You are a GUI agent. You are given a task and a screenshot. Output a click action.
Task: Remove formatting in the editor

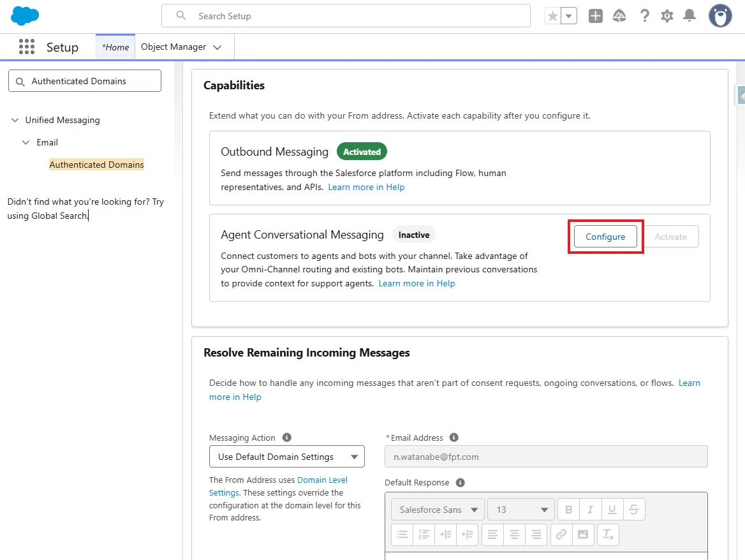coord(608,535)
